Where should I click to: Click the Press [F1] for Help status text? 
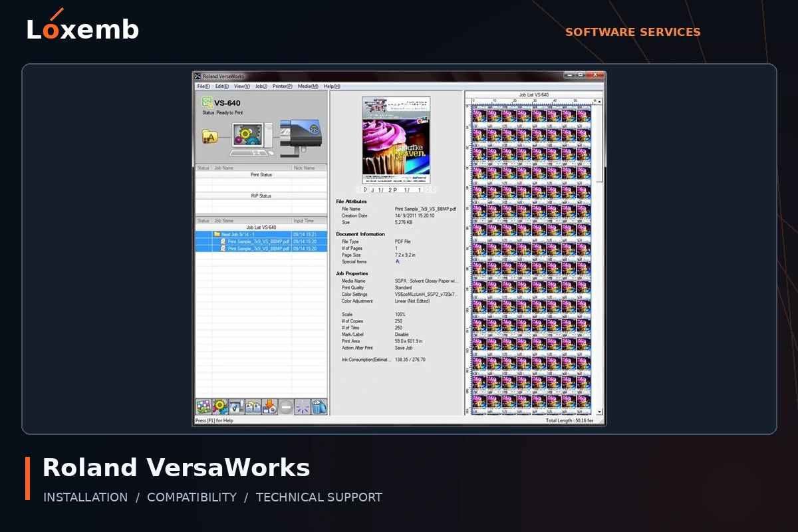pyautogui.click(x=214, y=420)
